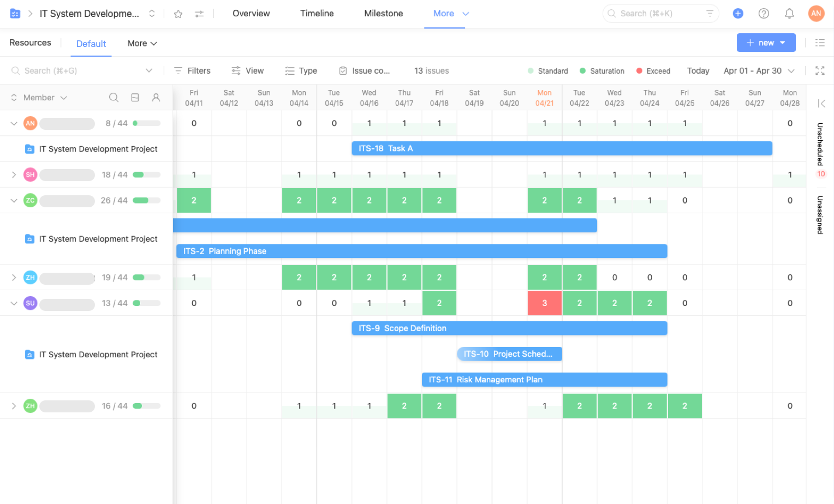Image resolution: width=834 pixels, height=504 pixels.
Task: Click the search icon in the Member header row
Action: [x=114, y=97]
